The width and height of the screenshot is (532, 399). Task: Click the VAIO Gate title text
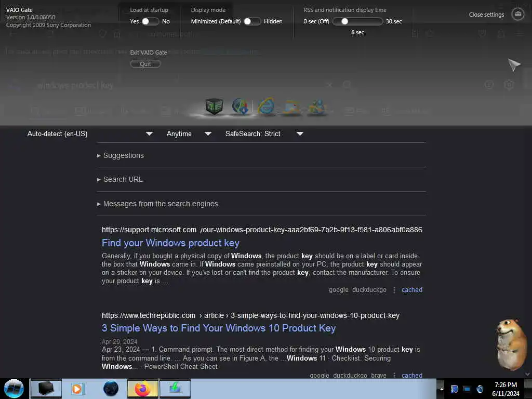tap(19, 10)
